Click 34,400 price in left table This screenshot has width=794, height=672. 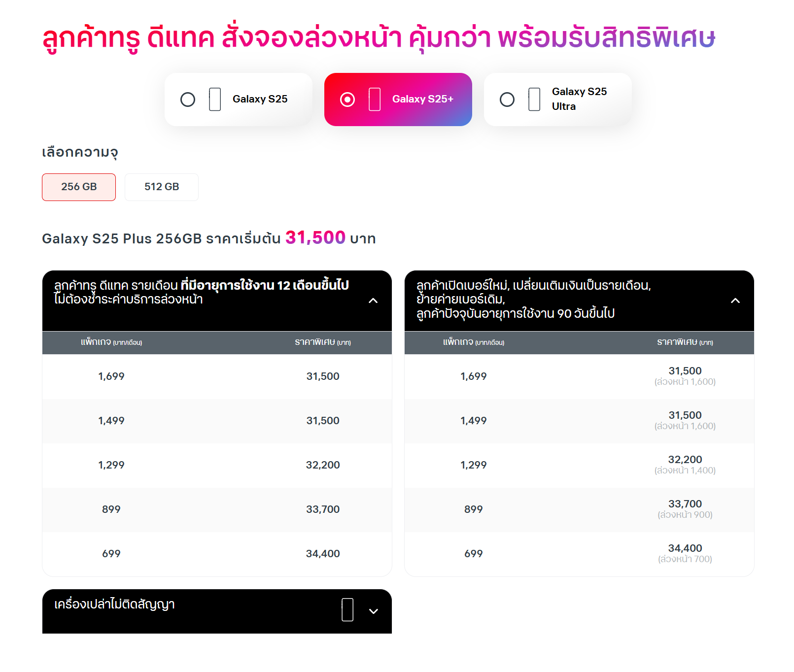click(x=323, y=554)
